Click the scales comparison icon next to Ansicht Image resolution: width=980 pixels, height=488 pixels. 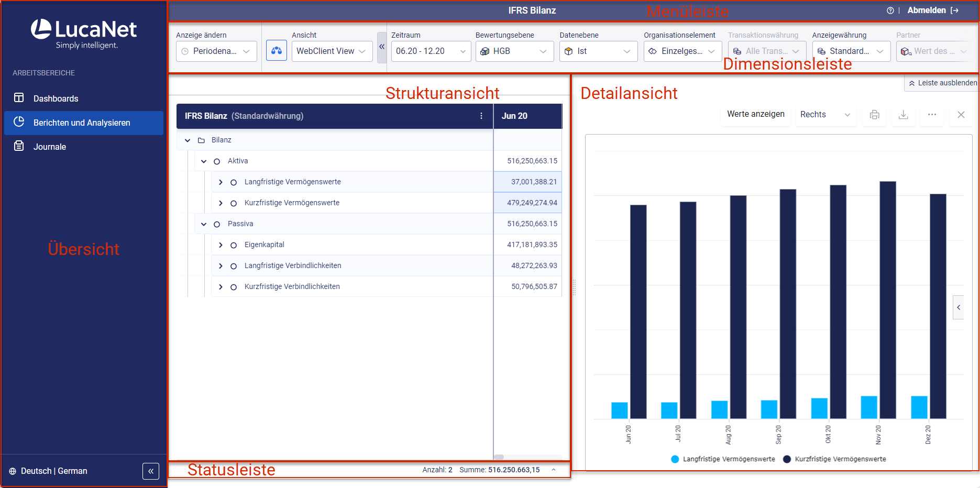pos(277,51)
